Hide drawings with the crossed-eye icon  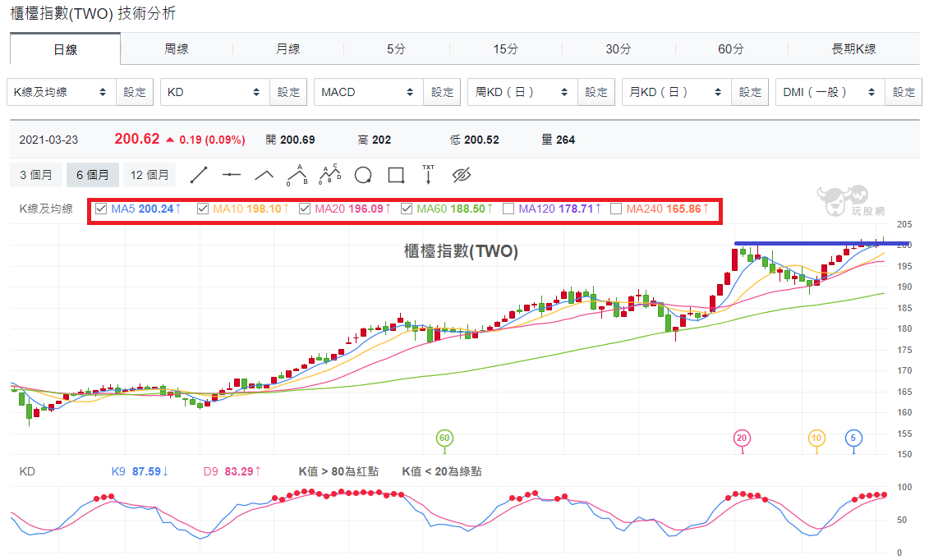coord(461,175)
